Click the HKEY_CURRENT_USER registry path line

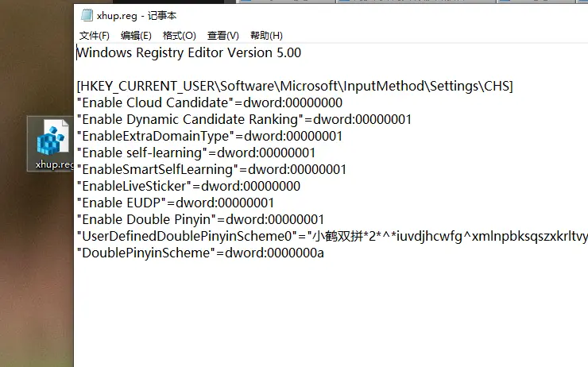(x=294, y=86)
